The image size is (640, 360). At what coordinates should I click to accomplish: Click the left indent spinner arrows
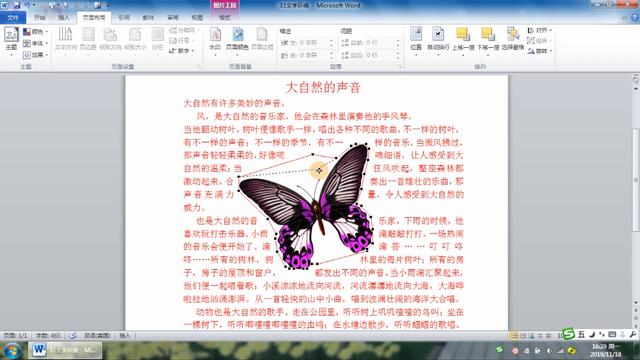coord(331,42)
